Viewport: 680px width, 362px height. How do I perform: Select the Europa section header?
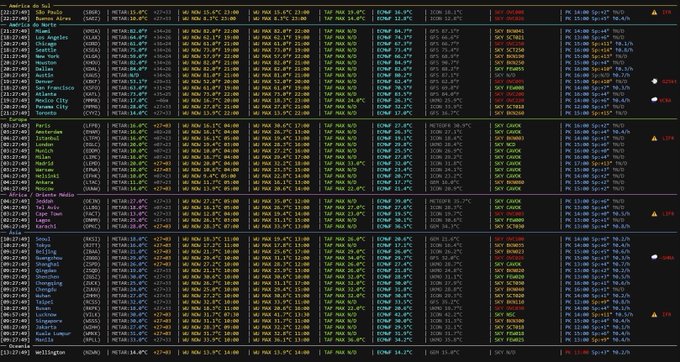click(18, 119)
